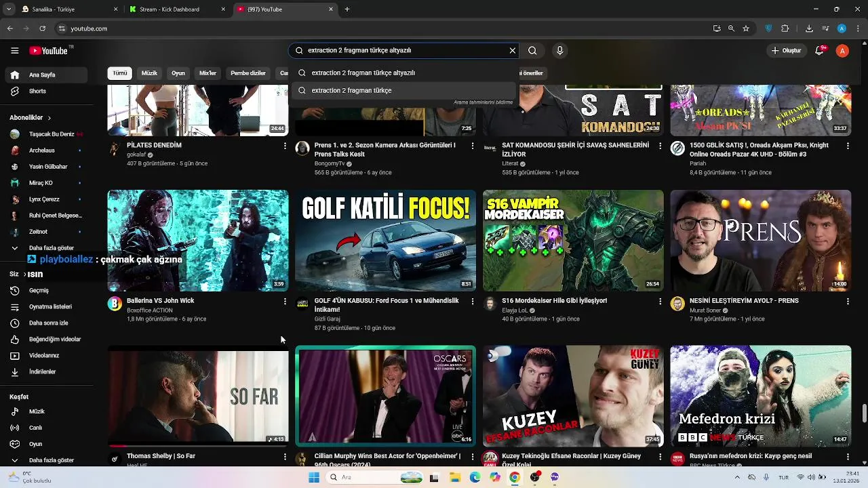
Task: Reload the page in Chrome
Action: (42, 28)
